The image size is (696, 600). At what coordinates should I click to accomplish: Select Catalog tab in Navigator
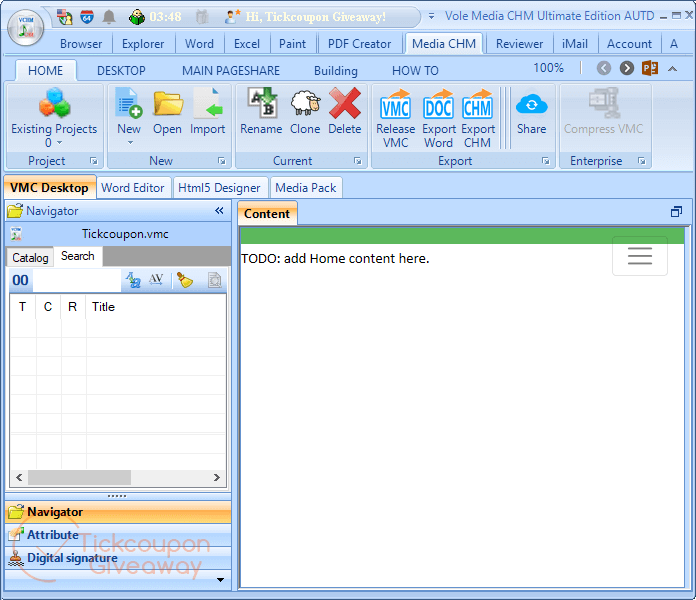(30, 257)
